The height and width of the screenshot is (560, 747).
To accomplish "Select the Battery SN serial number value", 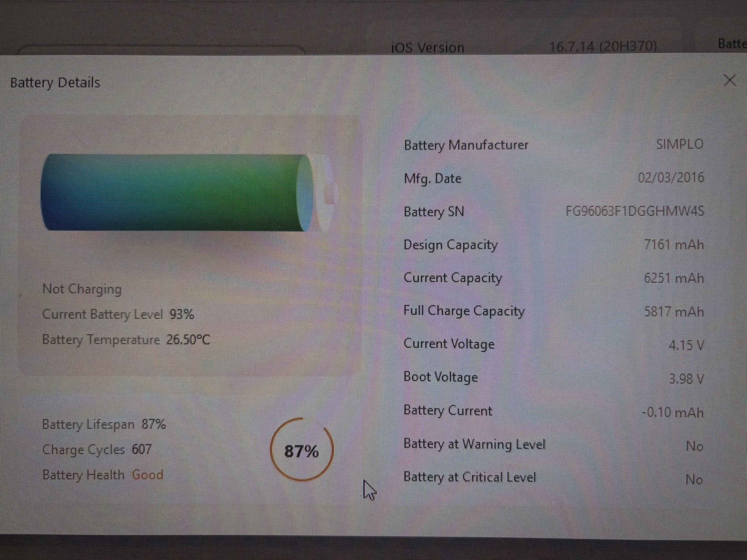I will [635, 211].
